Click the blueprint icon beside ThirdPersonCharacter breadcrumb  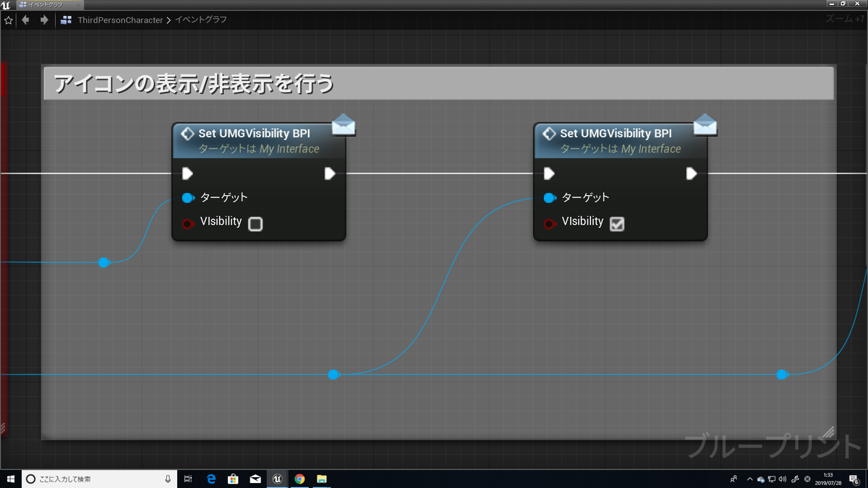(x=67, y=20)
